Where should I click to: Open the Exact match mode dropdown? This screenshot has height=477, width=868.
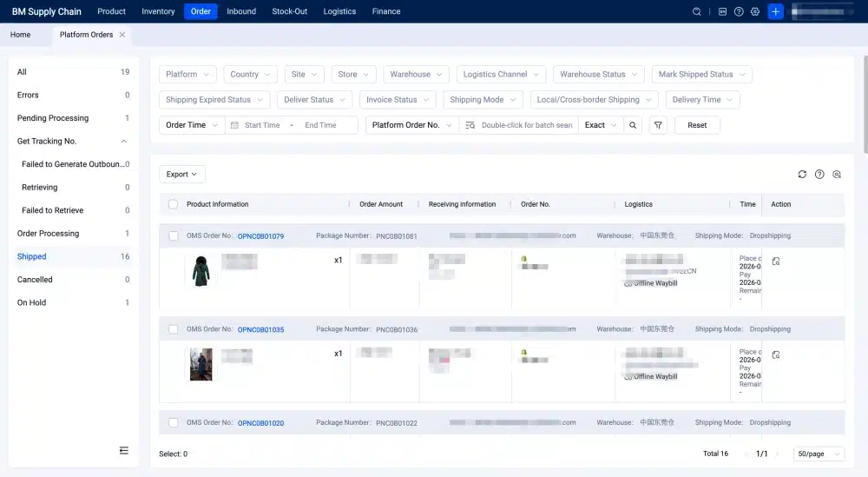pos(601,125)
